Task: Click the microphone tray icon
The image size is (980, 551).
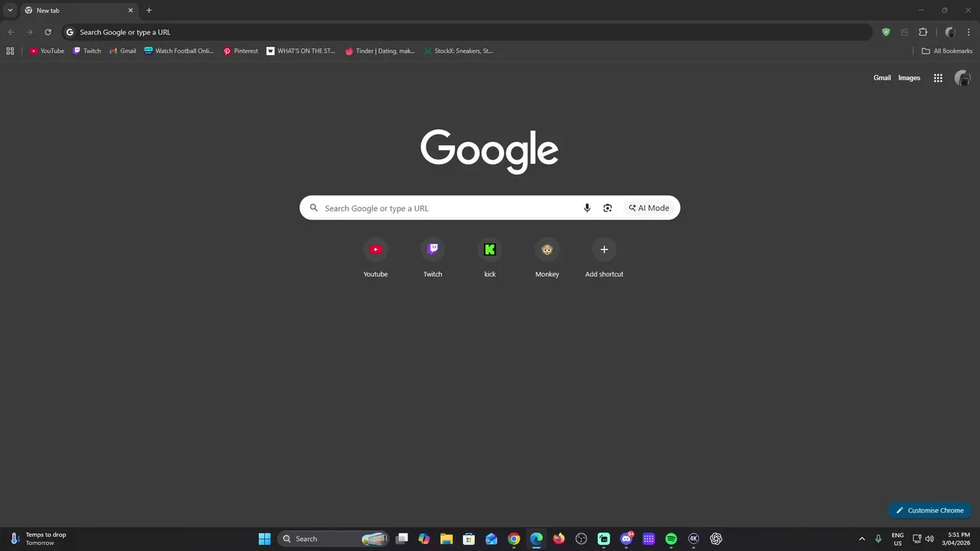Action: [878, 539]
